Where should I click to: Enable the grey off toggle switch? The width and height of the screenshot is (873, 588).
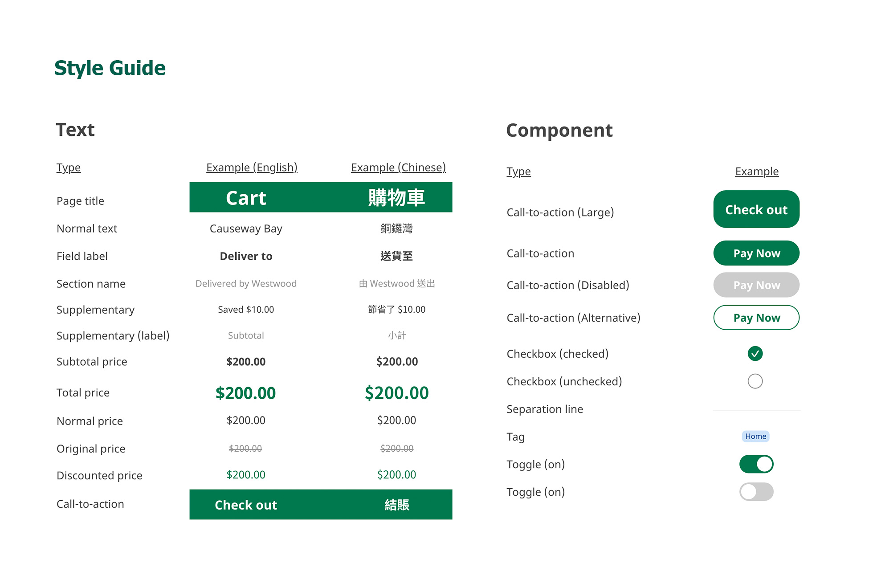pyautogui.click(x=756, y=492)
